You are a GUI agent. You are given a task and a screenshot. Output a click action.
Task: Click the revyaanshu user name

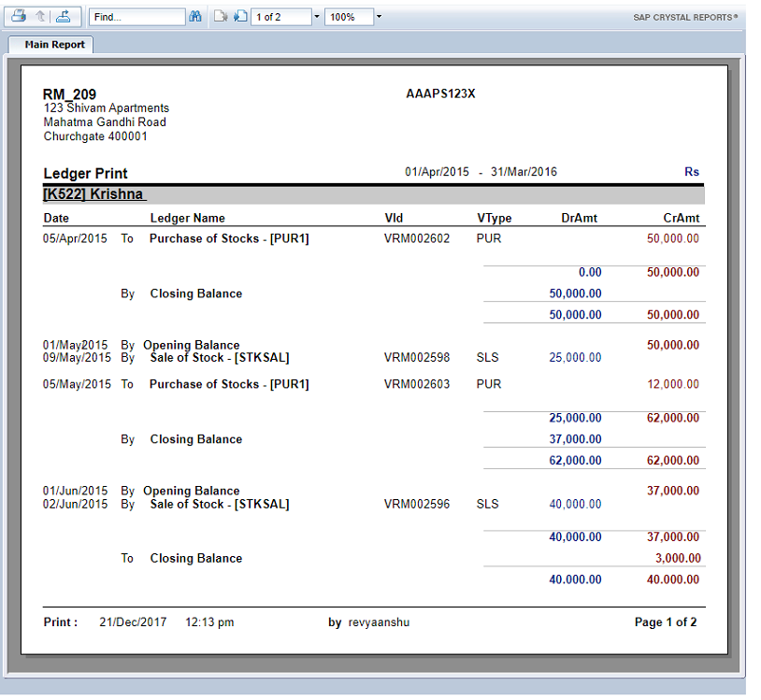[x=379, y=621]
